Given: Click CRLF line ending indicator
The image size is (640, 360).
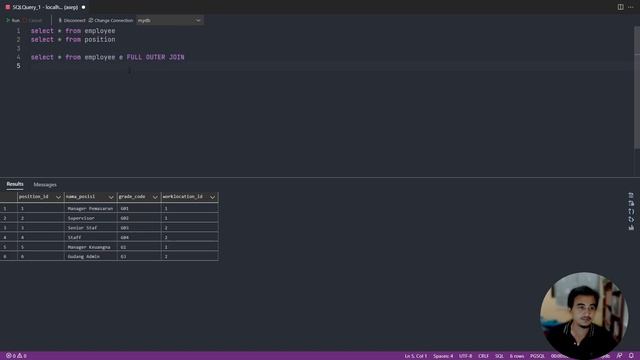Looking at the screenshot, I should click(x=483, y=356).
